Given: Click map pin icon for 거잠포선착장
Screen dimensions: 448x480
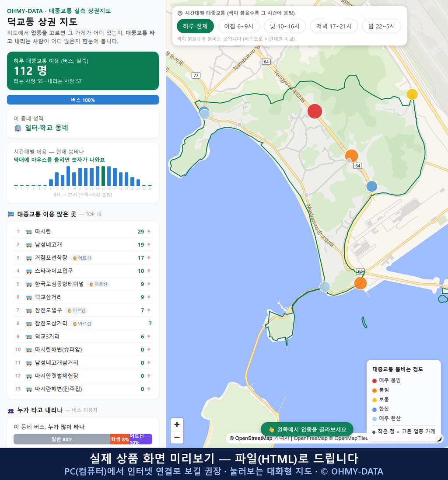Looking at the screenshot, I should [149, 258].
